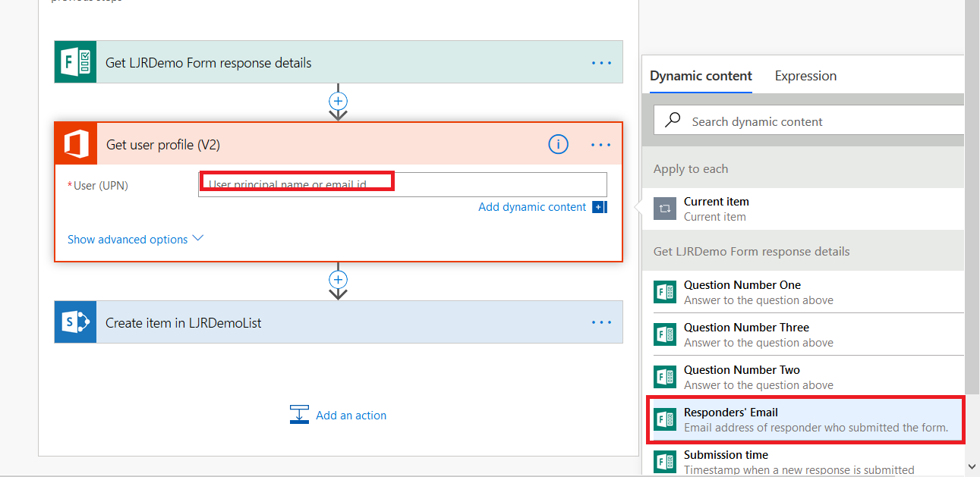This screenshot has height=477, width=980.
Task: Select Responders' Email dynamic content
Action: tap(805, 419)
